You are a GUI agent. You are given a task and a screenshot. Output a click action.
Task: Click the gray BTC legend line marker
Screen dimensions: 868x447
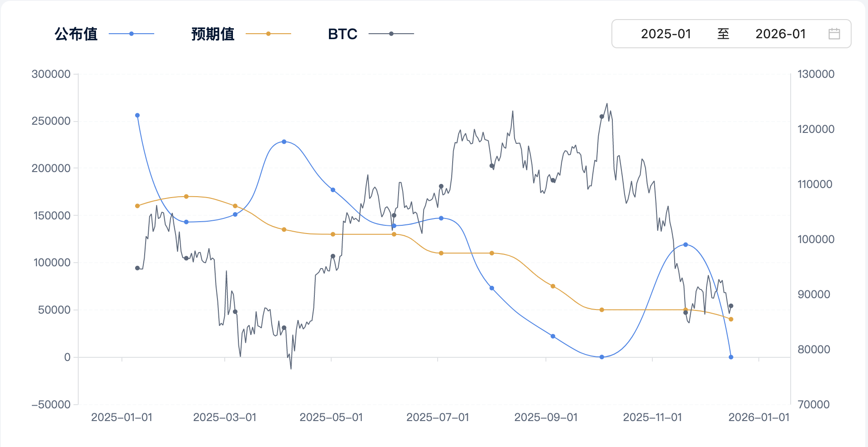[x=390, y=33]
